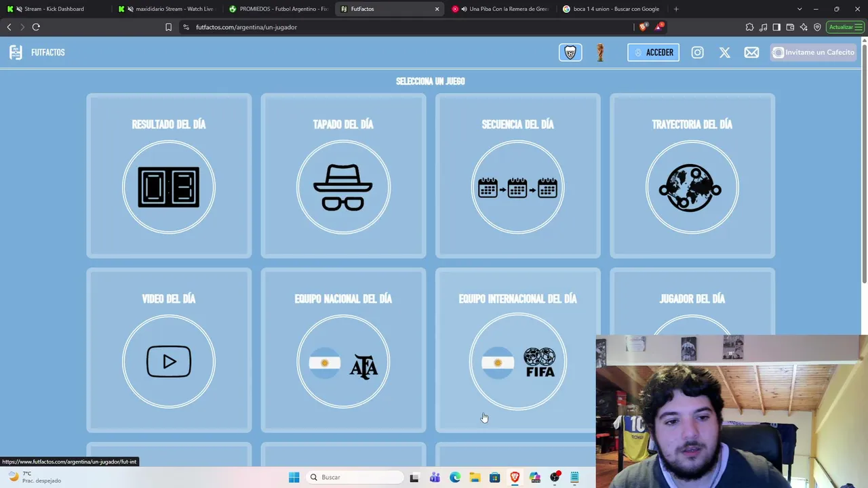Select the shield league icon in header

click(x=570, y=52)
